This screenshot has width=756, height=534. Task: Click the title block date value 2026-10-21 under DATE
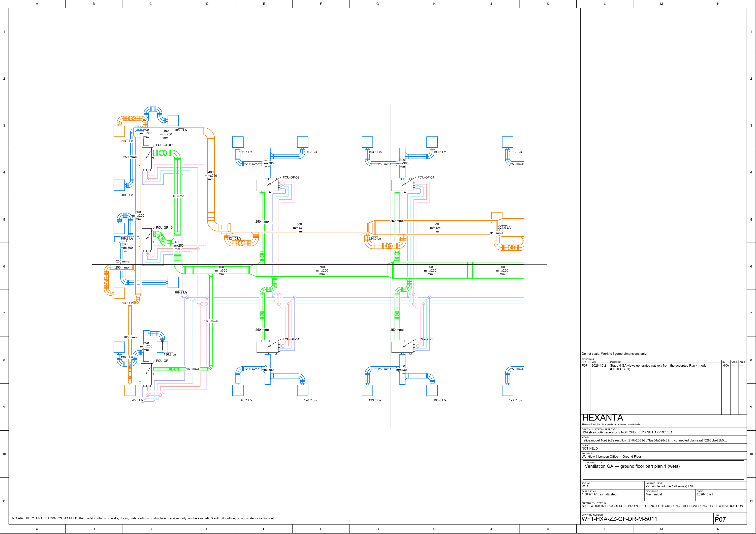[705, 494]
